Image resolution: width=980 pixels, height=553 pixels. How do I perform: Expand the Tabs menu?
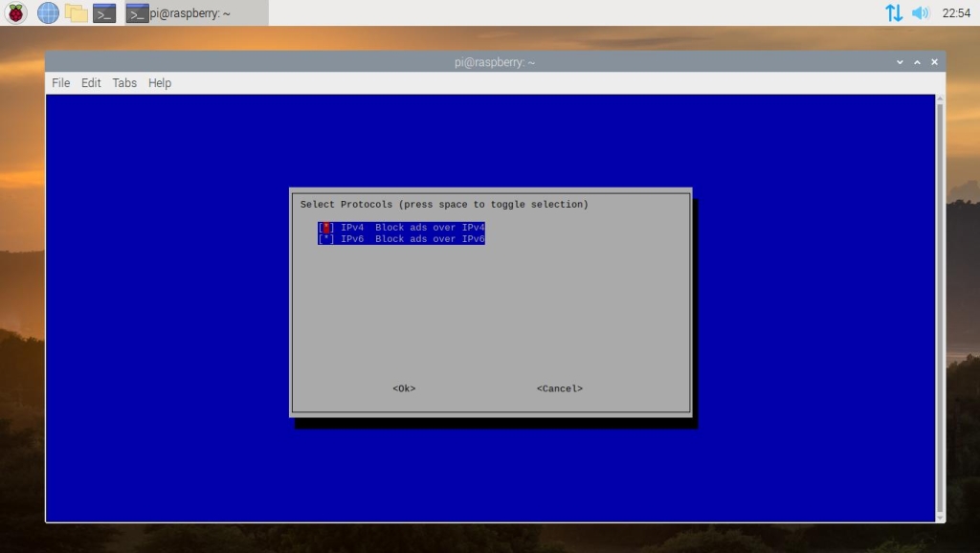point(124,83)
